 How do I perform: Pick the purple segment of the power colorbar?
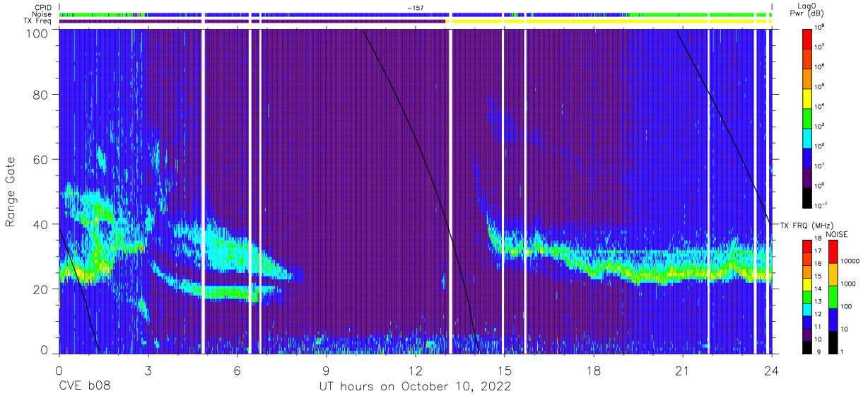[806, 176]
